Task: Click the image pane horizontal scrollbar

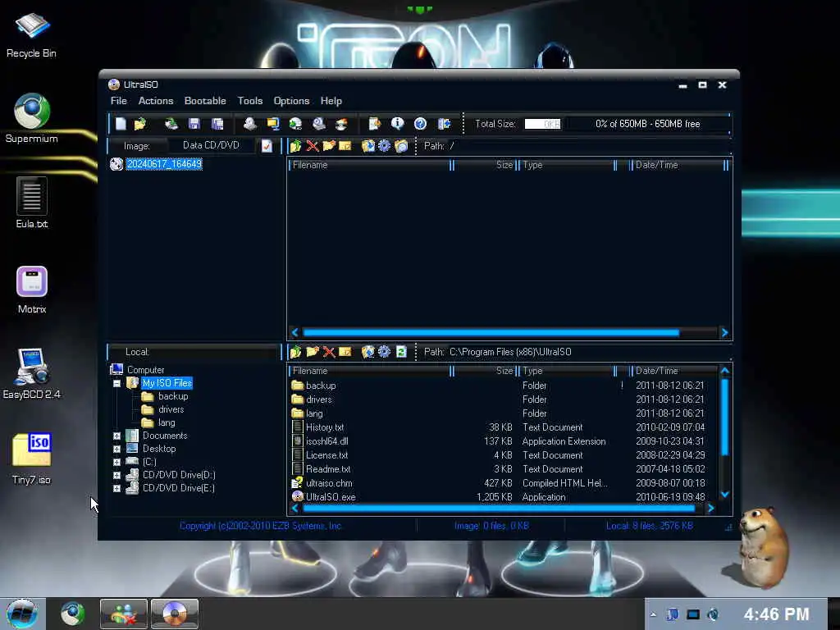Action: coord(491,333)
